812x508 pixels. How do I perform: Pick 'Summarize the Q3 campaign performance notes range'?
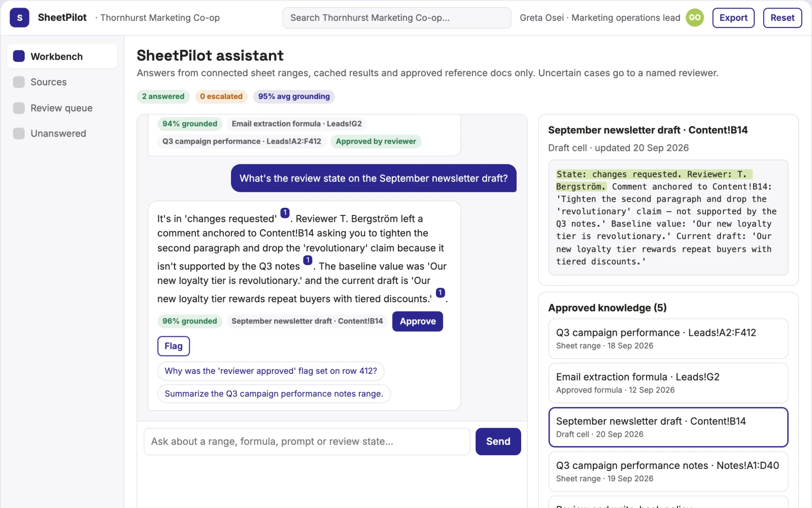pyautogui.click(x=274, y=394)
